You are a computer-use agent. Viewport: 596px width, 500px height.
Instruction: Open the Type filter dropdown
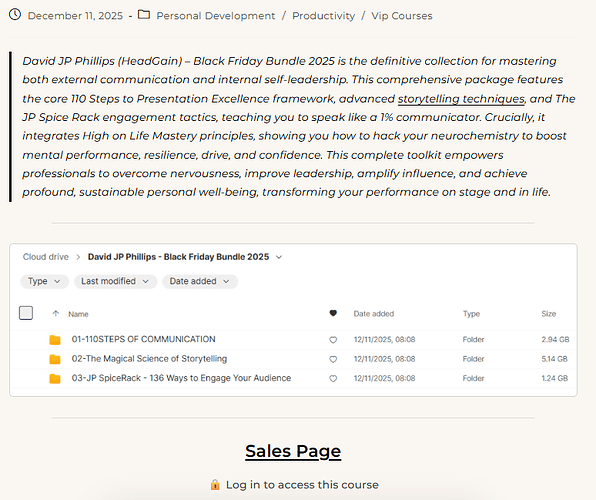(44, 281)
